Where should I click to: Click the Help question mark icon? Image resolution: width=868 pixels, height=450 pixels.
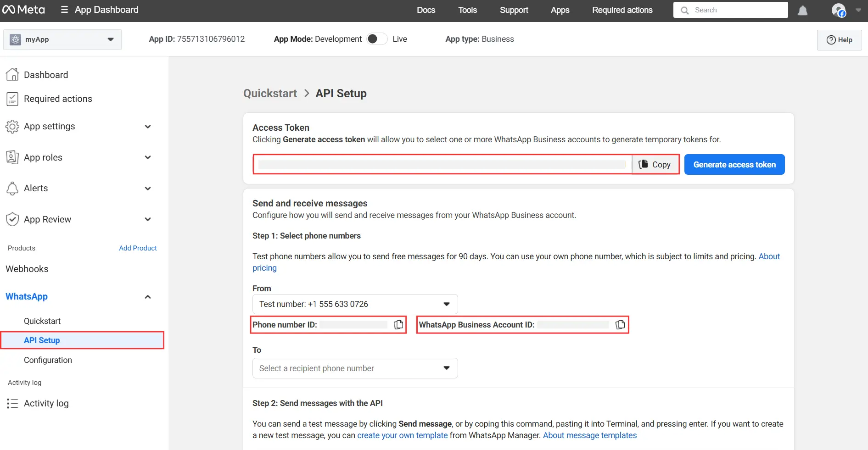click(x=831, y=40)
